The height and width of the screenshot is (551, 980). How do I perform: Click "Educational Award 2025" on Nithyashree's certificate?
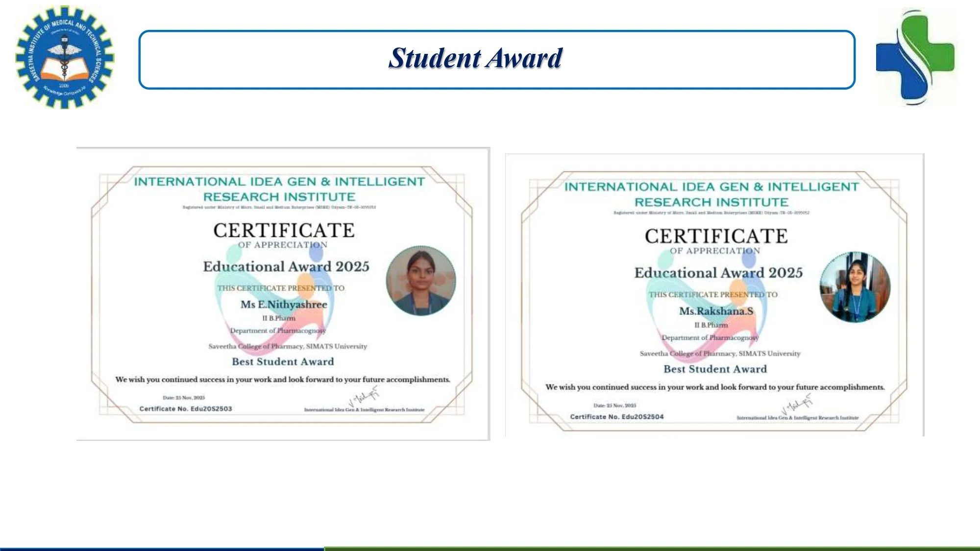(286, 266)
